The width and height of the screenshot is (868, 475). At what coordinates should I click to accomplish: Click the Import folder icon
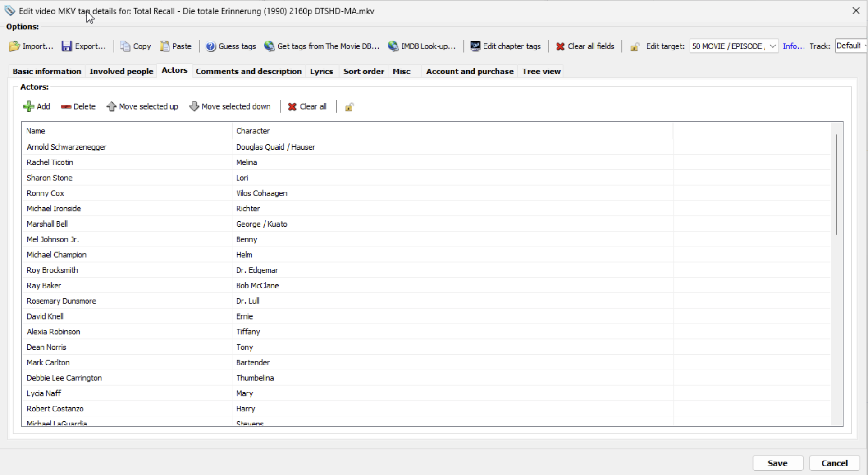tap(14, 46)
